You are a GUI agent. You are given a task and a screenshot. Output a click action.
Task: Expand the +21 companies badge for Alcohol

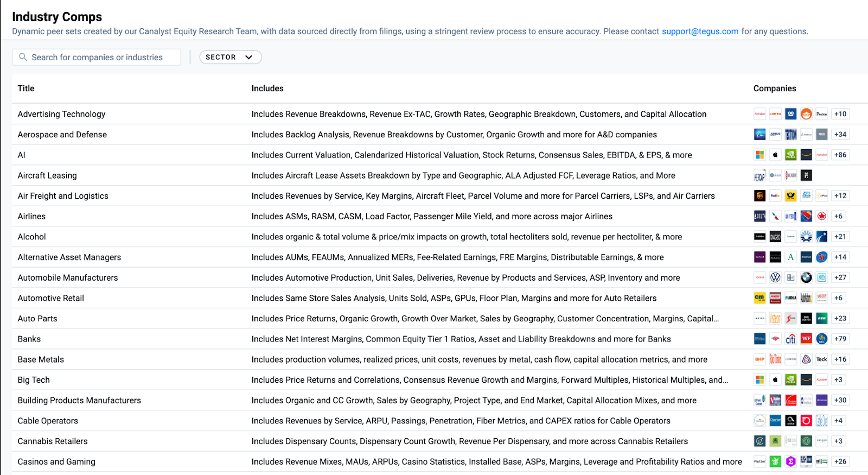[x=840, y=237]
